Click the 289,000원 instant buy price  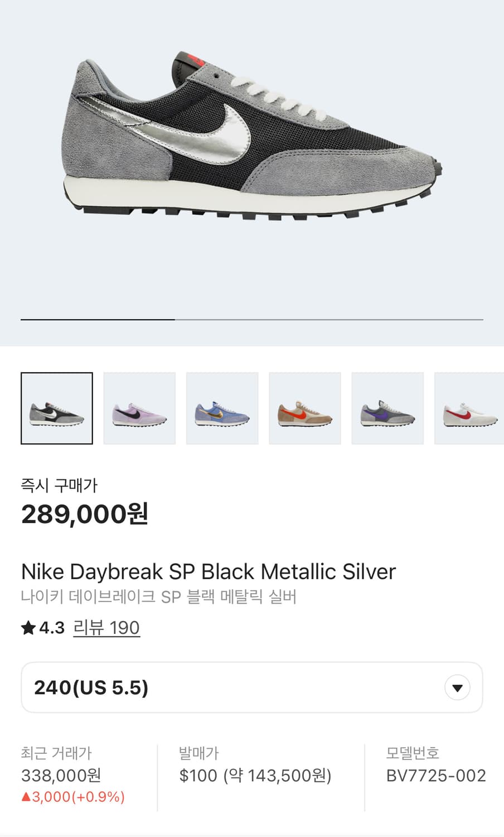[x=85, y=514]
